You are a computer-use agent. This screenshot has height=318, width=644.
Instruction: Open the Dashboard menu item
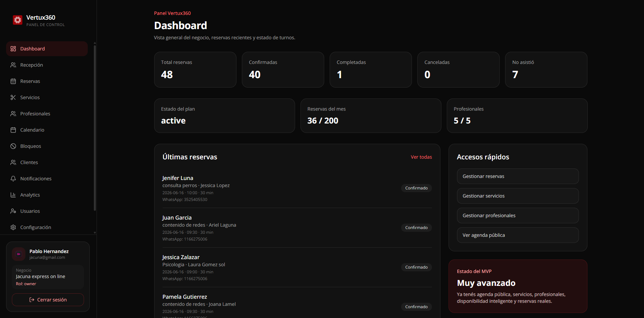click(x=47, y=49)
